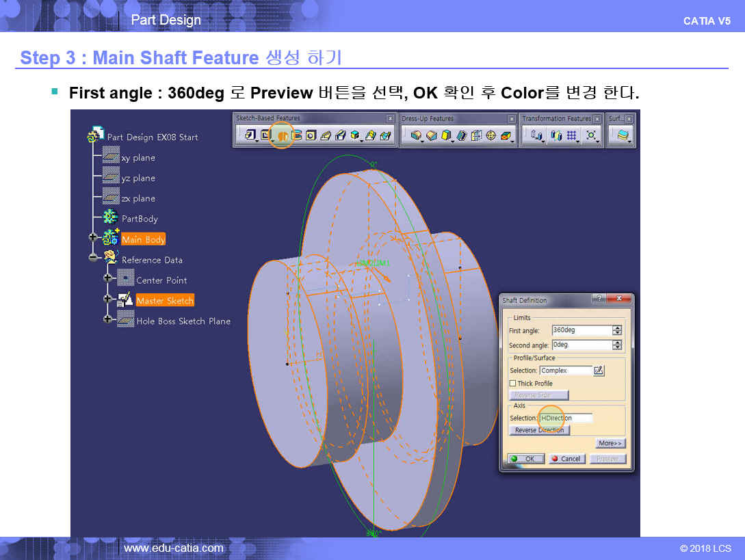Select the Rib tool icon

[x=326, y=135]
